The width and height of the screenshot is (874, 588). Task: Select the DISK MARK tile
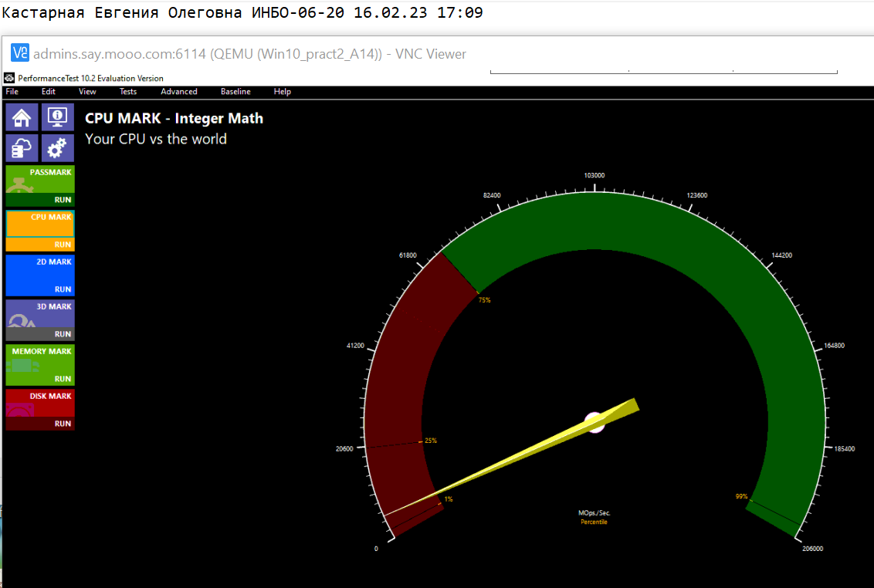(40, 402)
